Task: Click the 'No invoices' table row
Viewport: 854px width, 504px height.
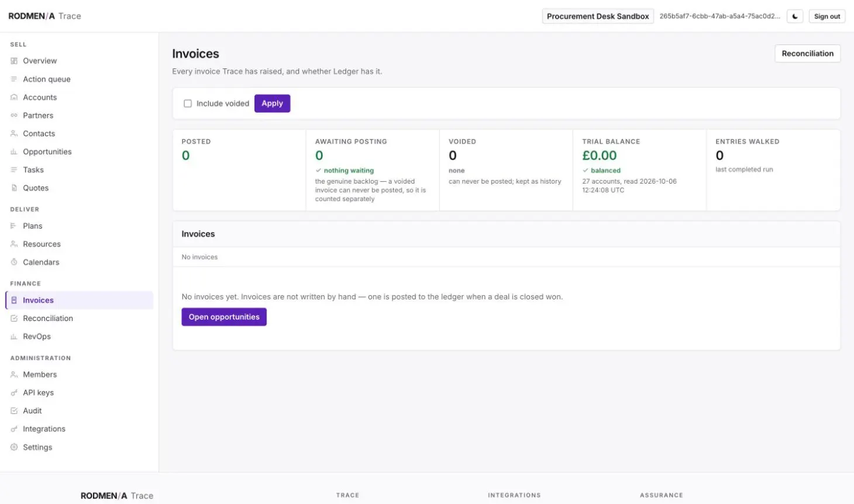Action: tap(507, 257)
